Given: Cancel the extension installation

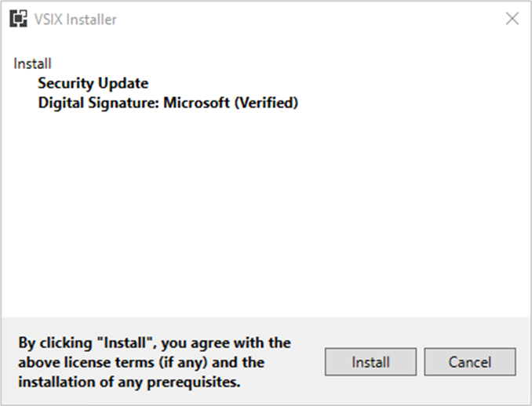Looking at the screenshot, I should click(469, 362).
